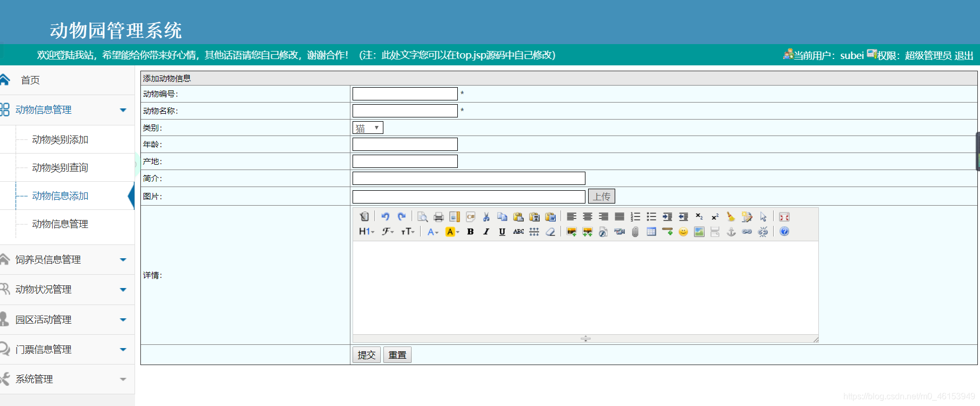Log out via 退出 link

964,56
